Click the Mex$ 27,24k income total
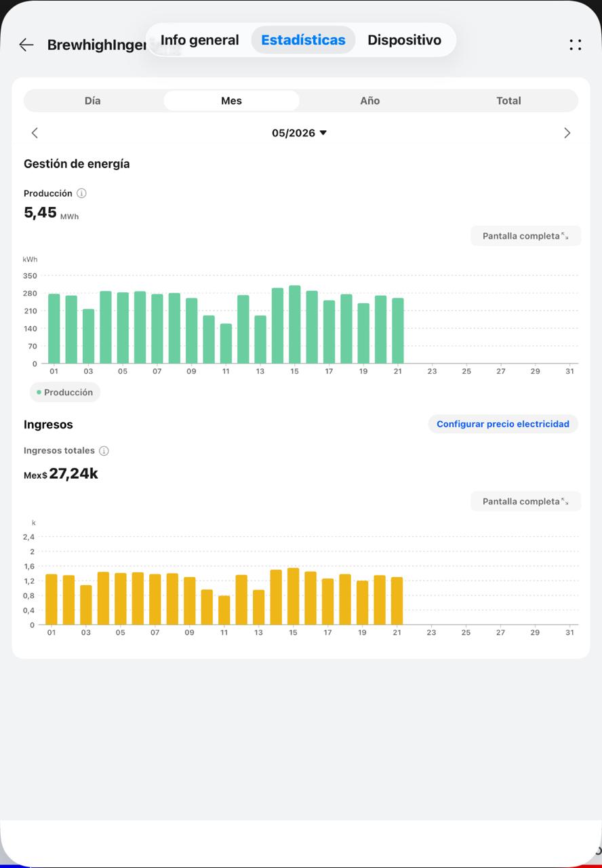The image size is (602, 868). (x=61, y=473)
